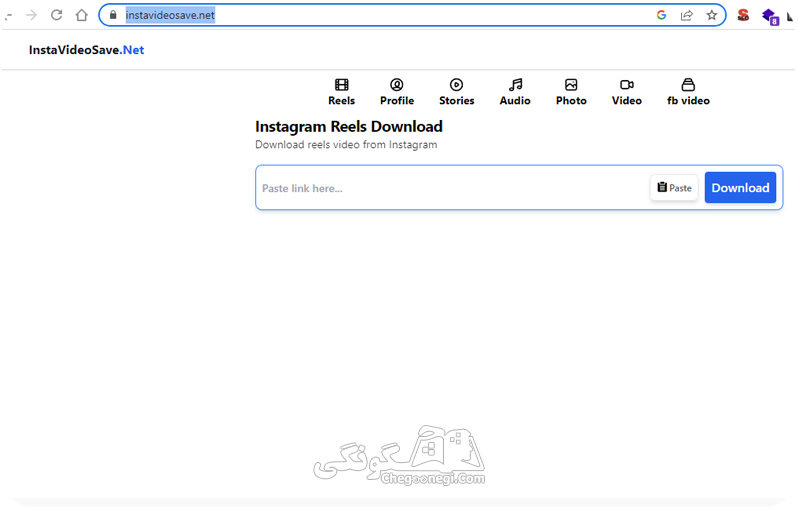Switch to the Profile tab label

397,101
